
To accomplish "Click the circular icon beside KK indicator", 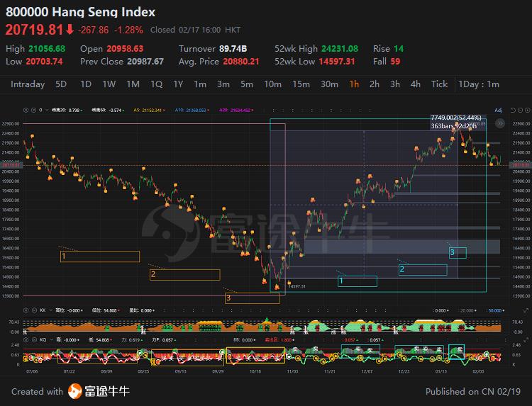I will [33, 310].
